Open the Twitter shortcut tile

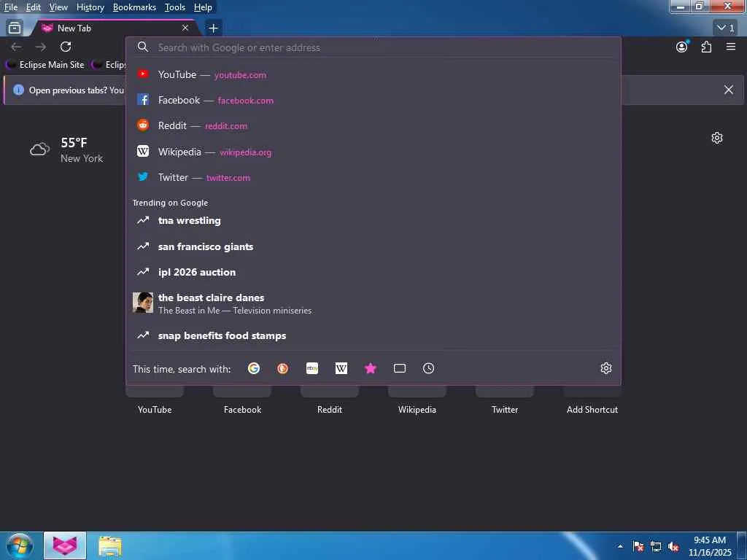tap(505, 400)
